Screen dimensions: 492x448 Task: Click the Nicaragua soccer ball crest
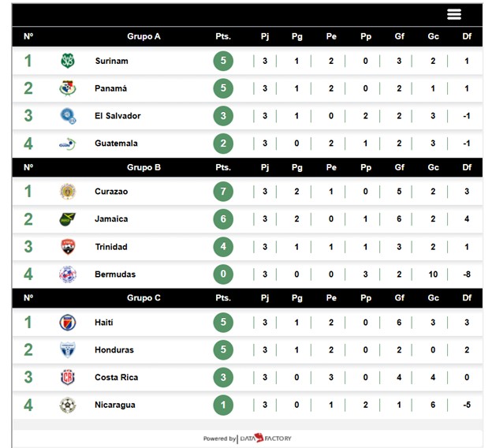pyautogui.click(x=68, y=405)
